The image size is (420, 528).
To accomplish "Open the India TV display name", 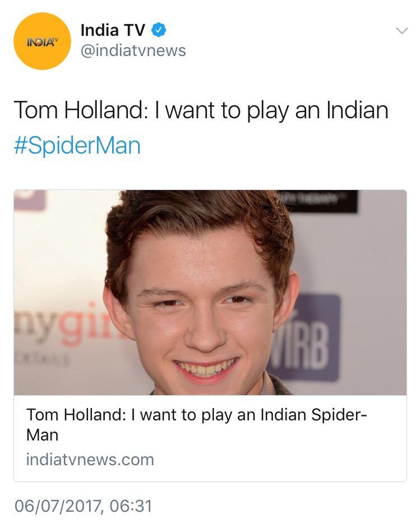I will tap(113, 29).
